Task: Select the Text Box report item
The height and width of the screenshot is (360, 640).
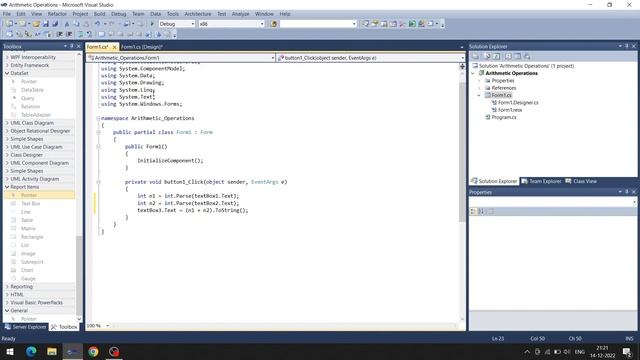Action: click(30, 204)
